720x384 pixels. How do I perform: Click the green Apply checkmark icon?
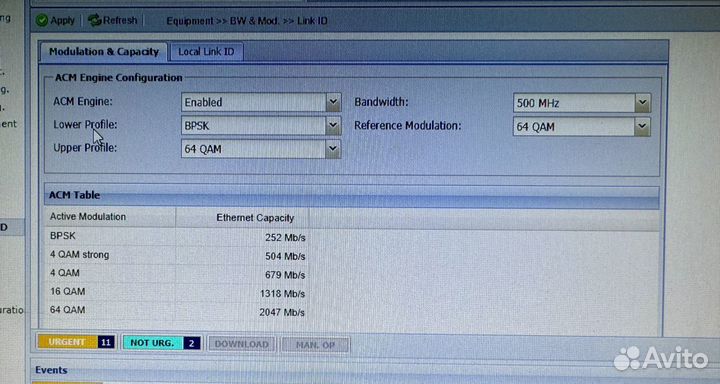click(42, 21)
